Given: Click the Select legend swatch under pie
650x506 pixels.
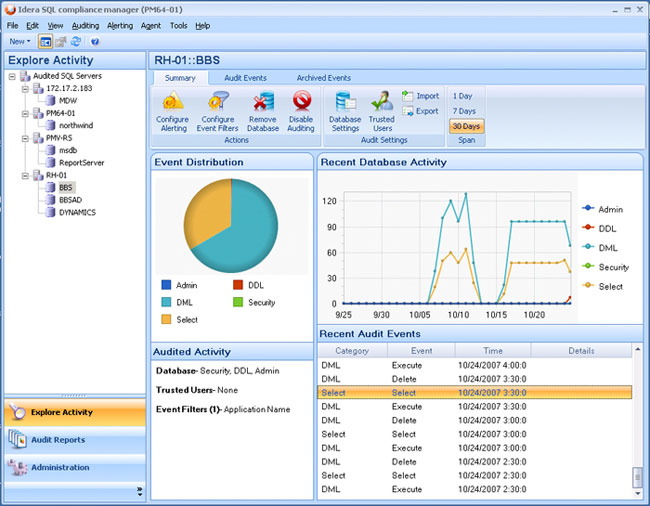Looking at the screenshot, I should tap(166, 320).
